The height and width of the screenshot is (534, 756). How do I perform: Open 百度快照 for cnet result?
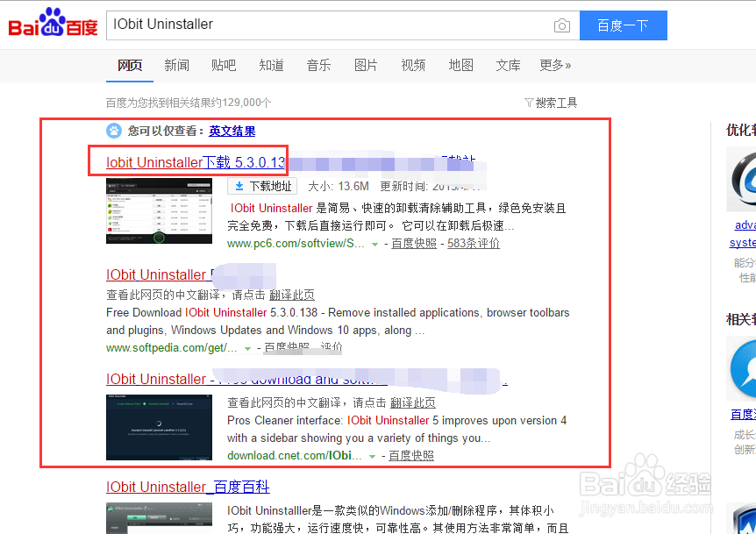pos(411,455)
